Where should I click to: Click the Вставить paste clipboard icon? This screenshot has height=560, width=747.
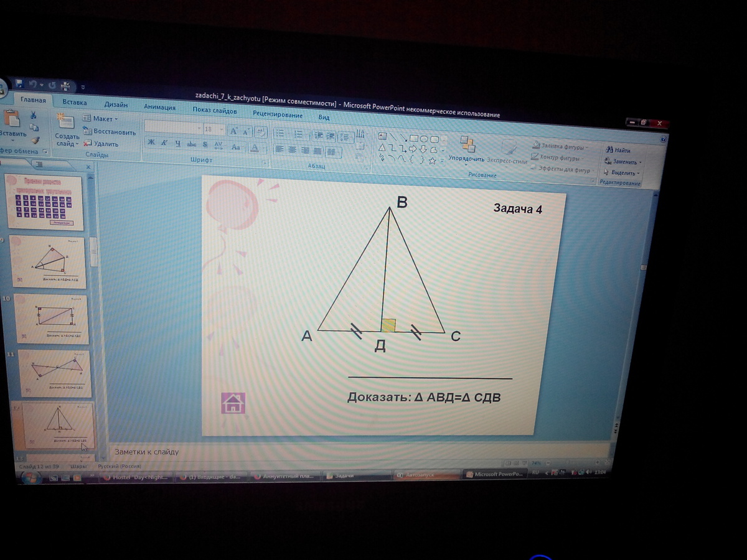(11, 118)
